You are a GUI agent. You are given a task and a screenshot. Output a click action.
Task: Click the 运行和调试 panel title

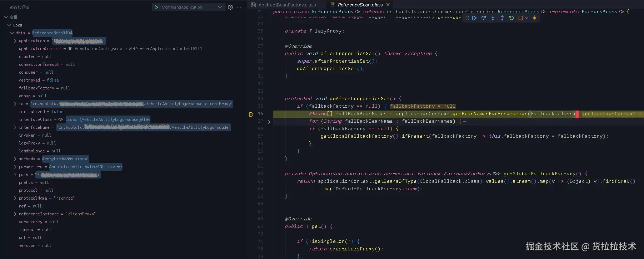[20, 7]
